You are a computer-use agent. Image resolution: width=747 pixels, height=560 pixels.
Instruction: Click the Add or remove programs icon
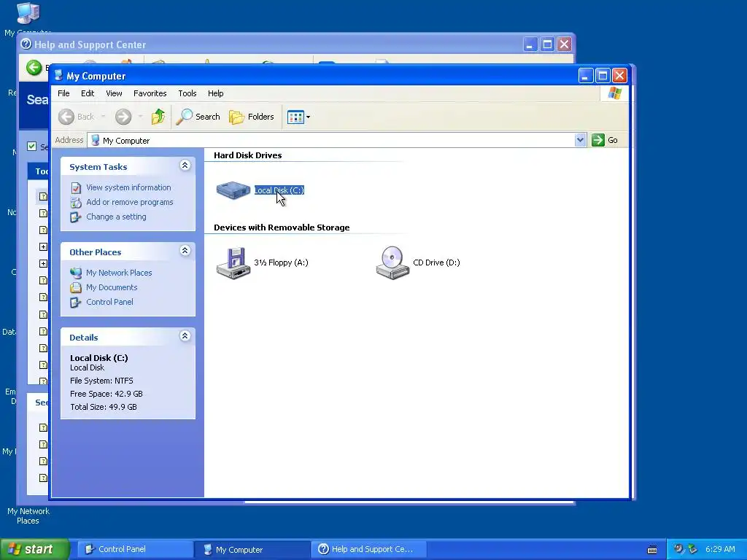76,203
